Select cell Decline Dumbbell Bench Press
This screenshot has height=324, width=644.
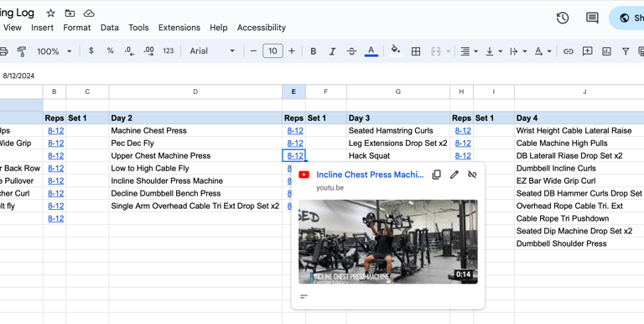point(195,193)
